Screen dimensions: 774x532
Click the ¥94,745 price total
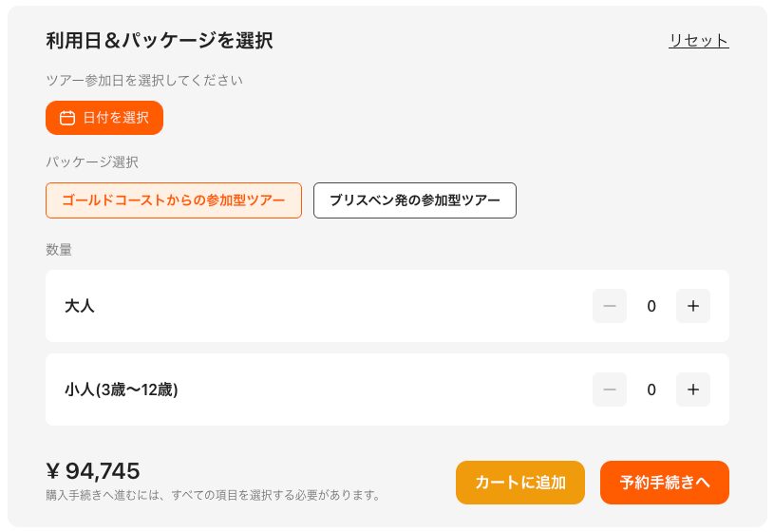point(93,470)
